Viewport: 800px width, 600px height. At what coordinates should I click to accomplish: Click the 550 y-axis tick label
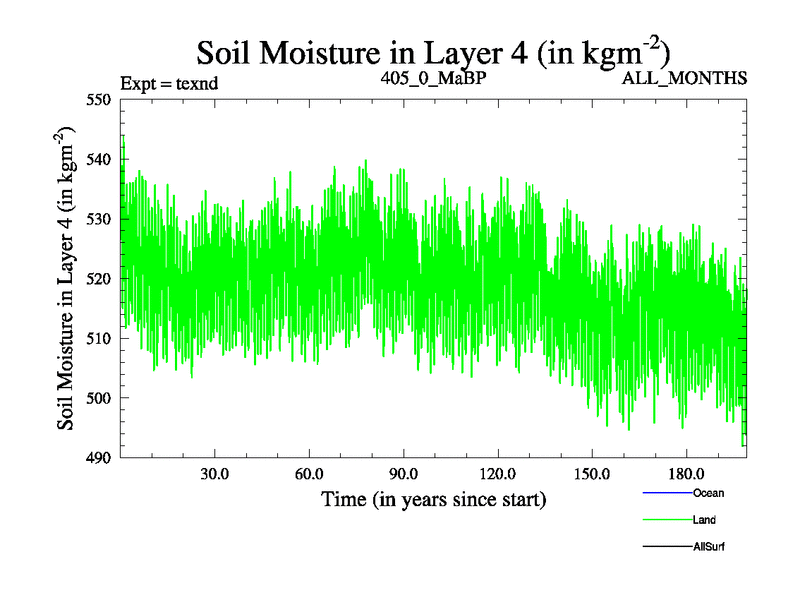pyautogui.click(x=101, y=99)
